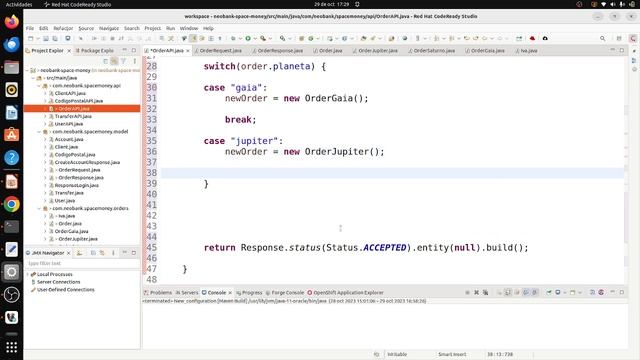Open the Window menu

[x=189, y=28]
